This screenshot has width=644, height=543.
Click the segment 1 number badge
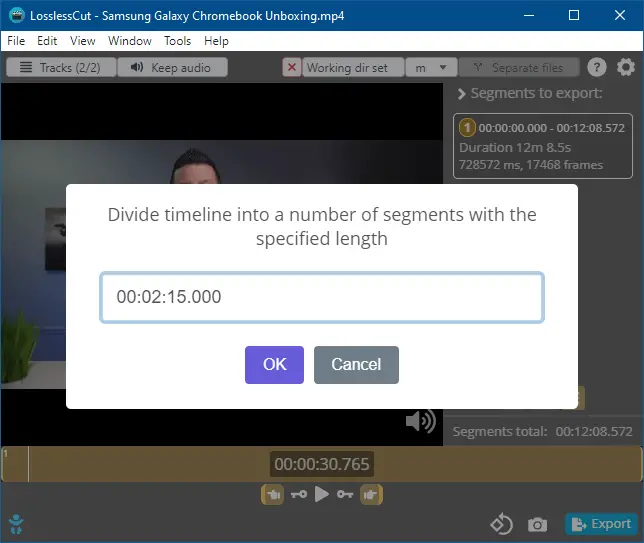coord(467,128)
